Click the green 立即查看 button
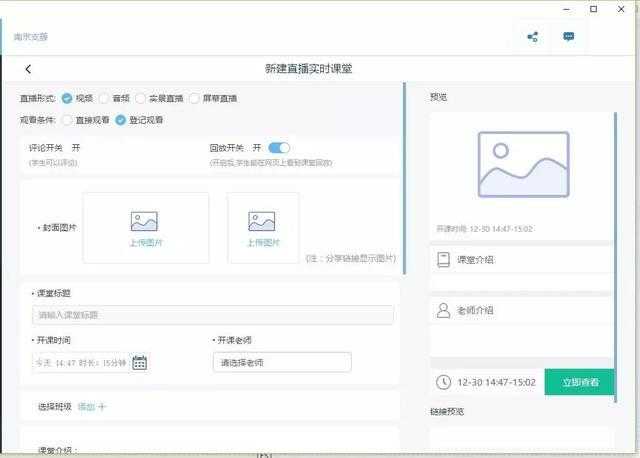 click(579, 382)
